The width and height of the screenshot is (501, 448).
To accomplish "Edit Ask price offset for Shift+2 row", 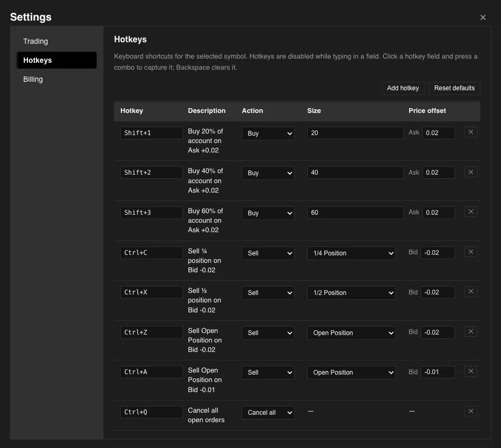I will point(438,173).
